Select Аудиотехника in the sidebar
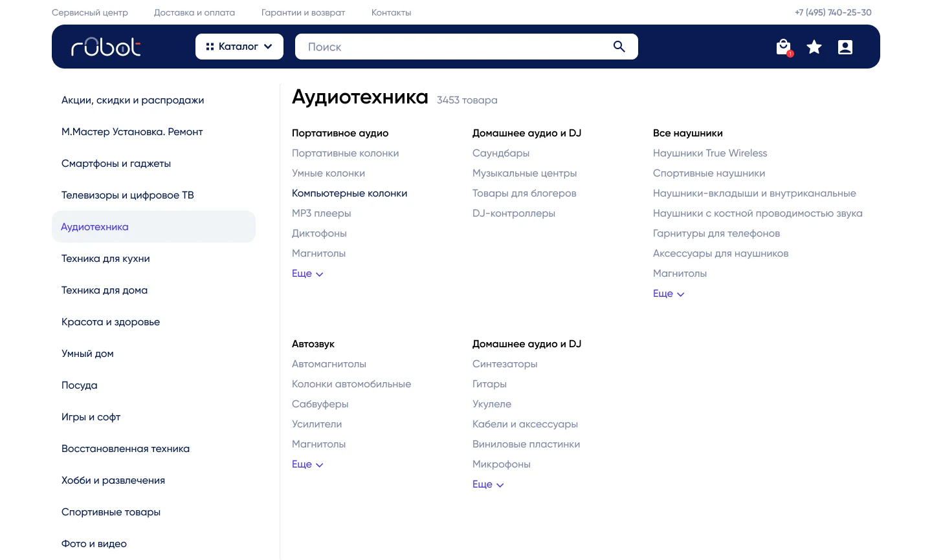932x560 pixels. (154, 227)
